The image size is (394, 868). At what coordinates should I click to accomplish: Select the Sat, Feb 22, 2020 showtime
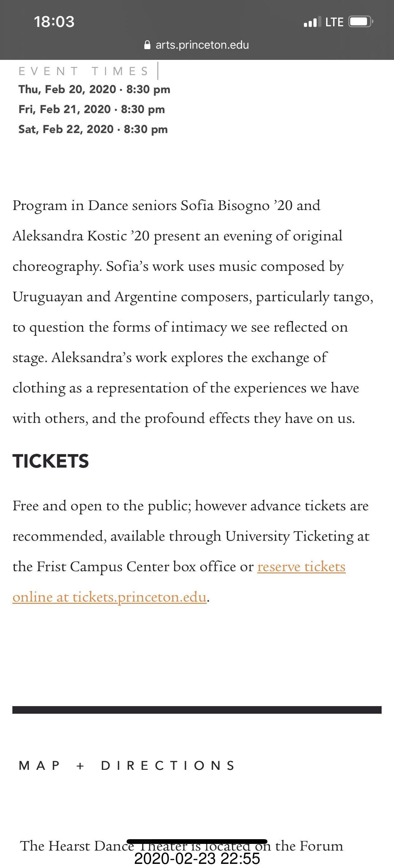click(x=93, y=129)
